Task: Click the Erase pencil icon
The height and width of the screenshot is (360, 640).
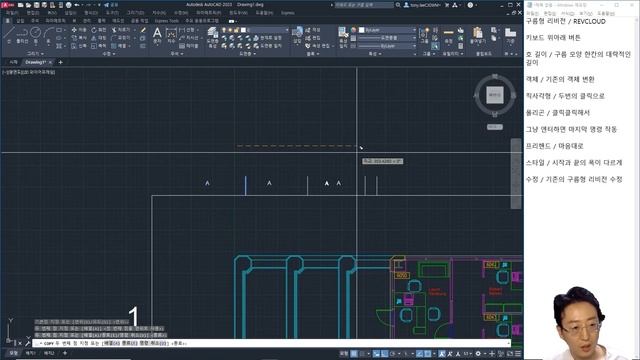Action: (143, 30)
